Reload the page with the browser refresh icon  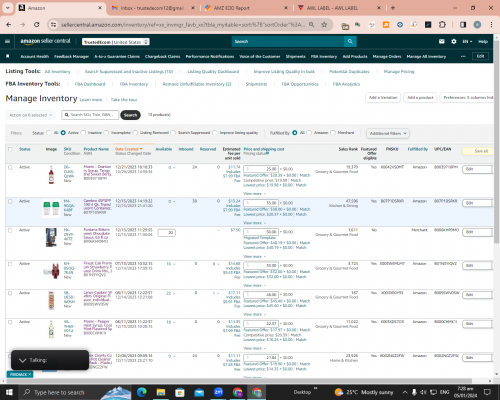pyautogui.click(x=37, y=25)
